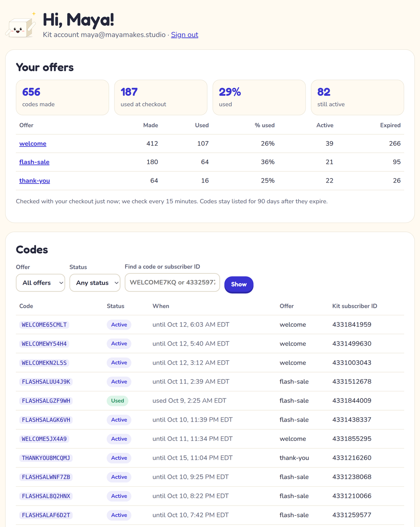The image size is (420, 527).
Task: Click code WELCOME65CMLT
Action: point(44,325)
